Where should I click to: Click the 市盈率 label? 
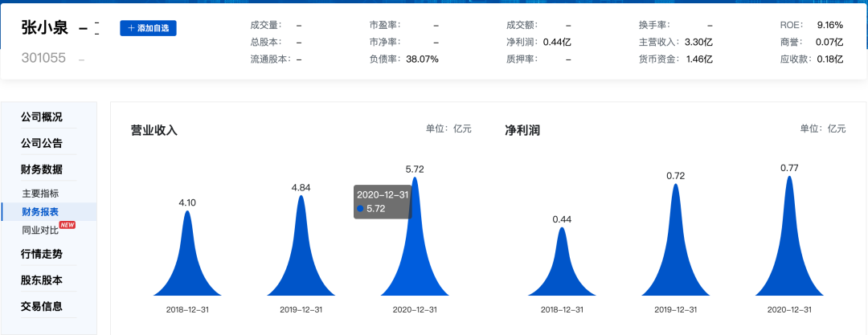[x=385, y=25]
